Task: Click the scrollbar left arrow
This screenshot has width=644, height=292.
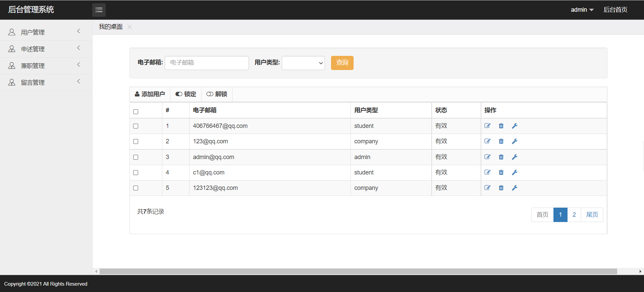Action: pyautogui.click(x=96, y=272)
